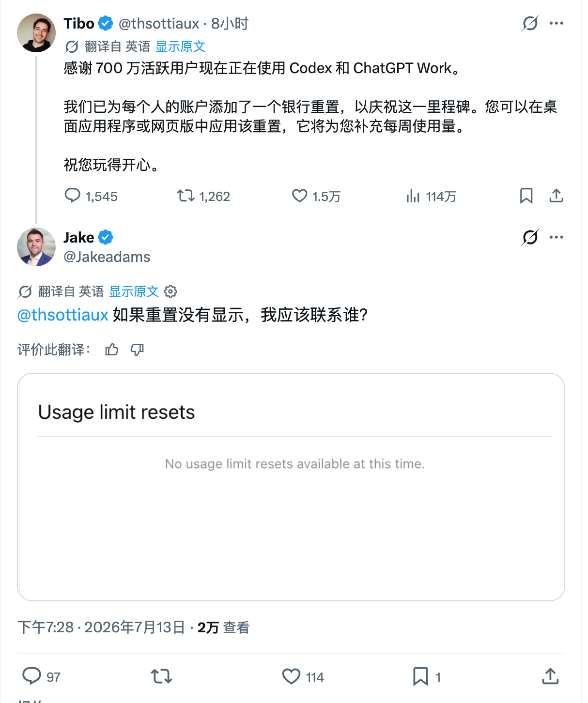The height and width of the screenshot is (703, 588).
Task: Click Grok icon on Tibo's post
Action: click(530, 23)
